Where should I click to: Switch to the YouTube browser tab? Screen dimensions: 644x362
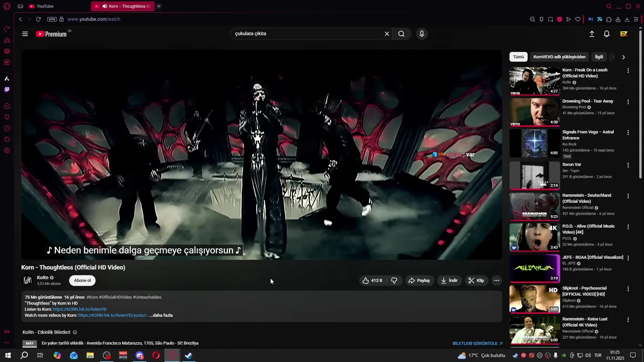point(56,6)
